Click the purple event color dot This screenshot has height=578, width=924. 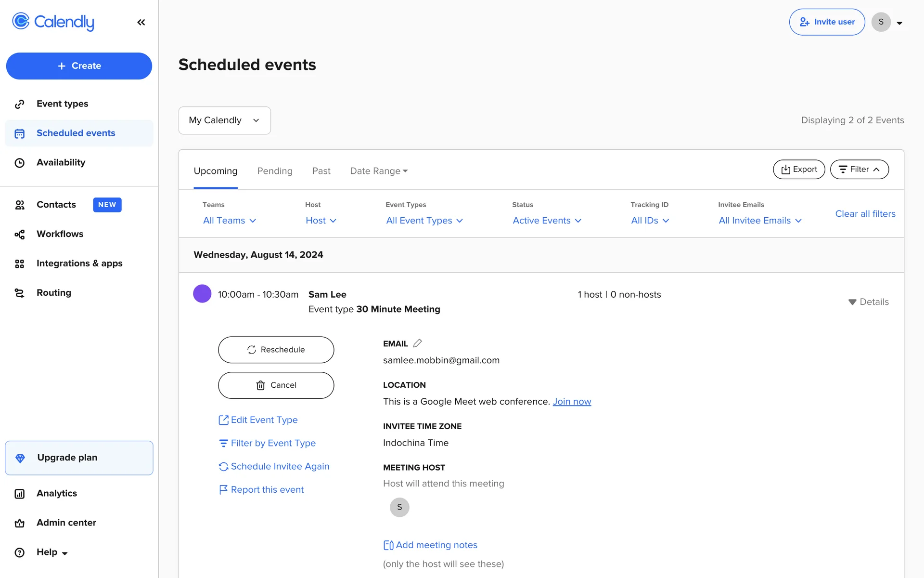202,294
